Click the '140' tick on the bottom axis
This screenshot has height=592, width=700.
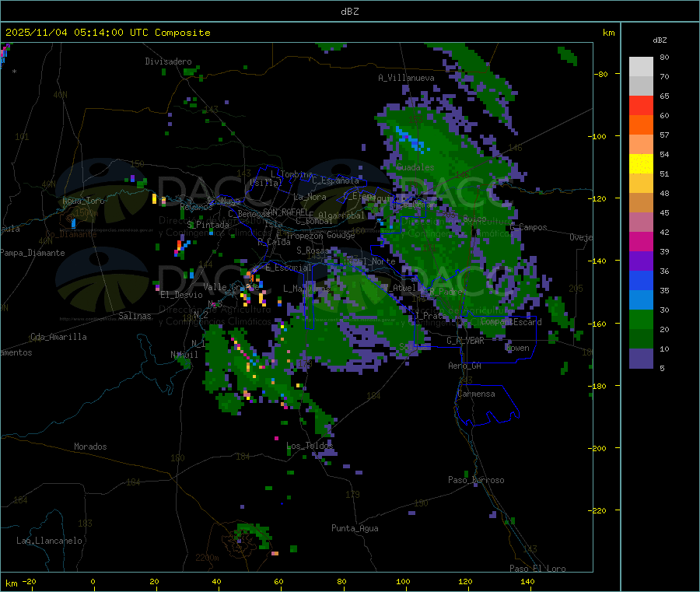pyautogui.click(x=527, y=582)
